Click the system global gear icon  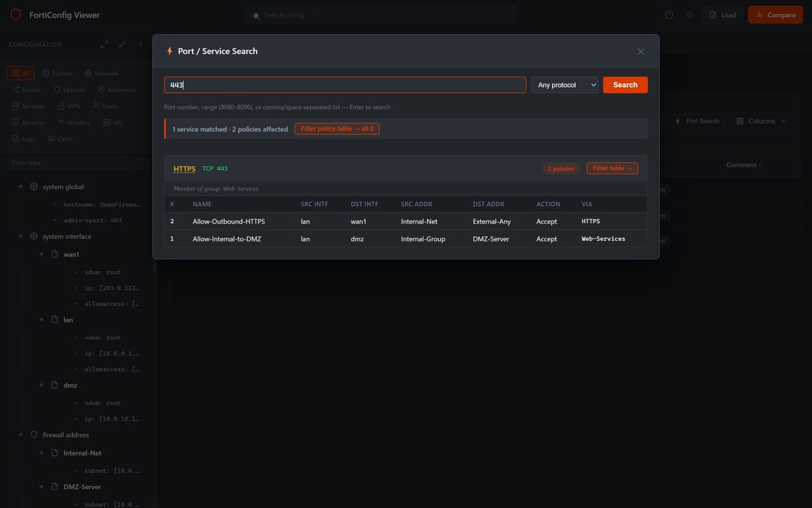coord(34,186)
